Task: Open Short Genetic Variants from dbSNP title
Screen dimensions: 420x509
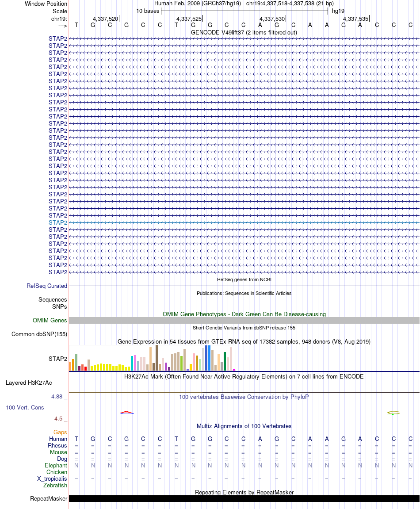Action: click(244, 328)
